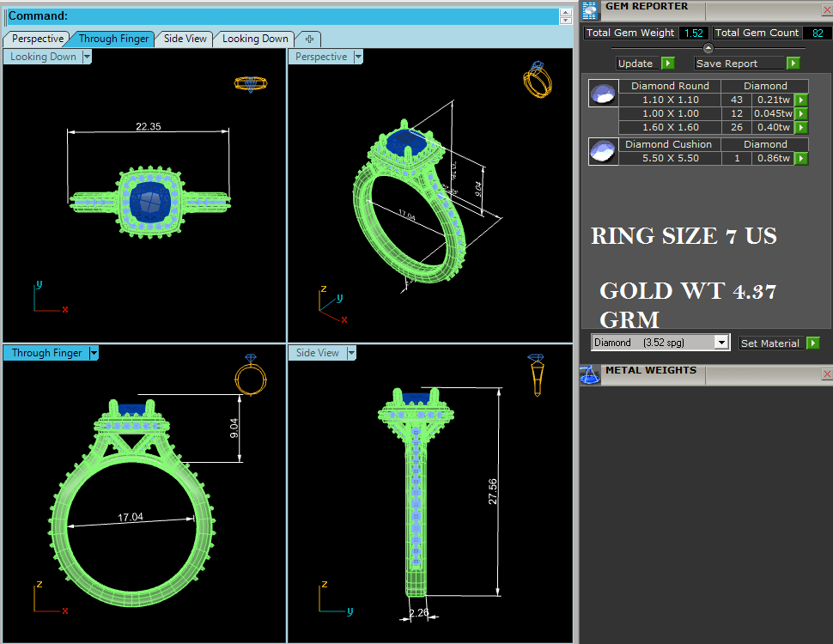
Task: Click the Save Report button
Action: click(739, 64)
